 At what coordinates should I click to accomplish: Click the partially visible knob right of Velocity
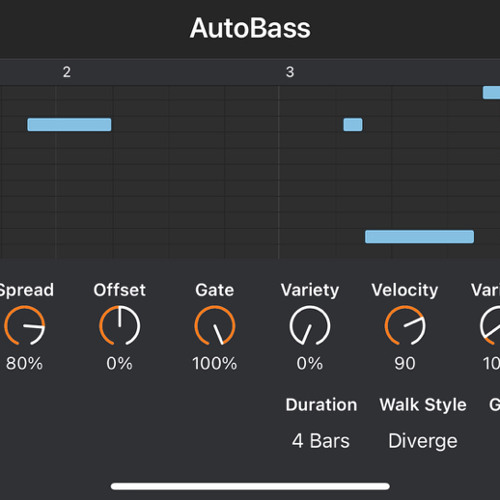[491, 326]
